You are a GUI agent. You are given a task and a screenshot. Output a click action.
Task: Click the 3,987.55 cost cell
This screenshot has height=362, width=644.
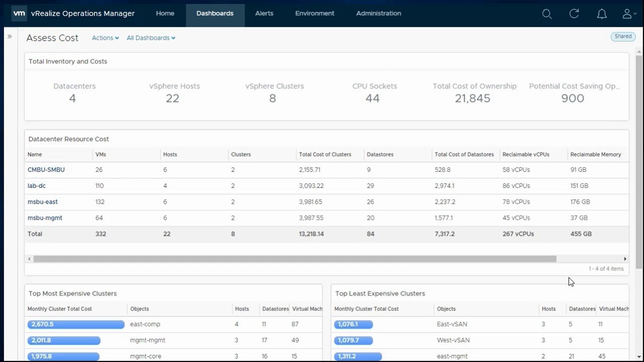[311, 218]
